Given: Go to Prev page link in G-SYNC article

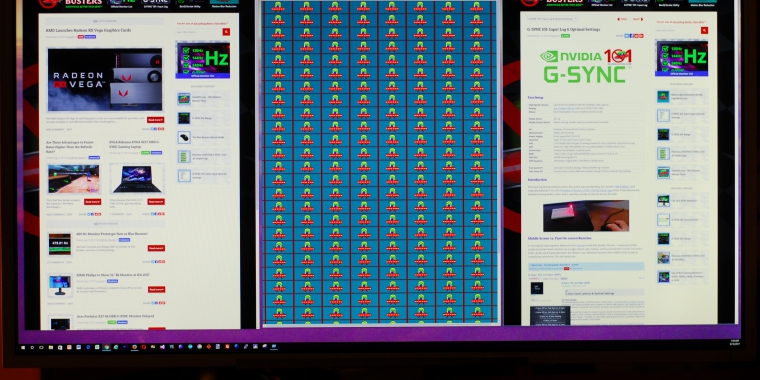Looking at the screenshot, I should coord(622,19).
